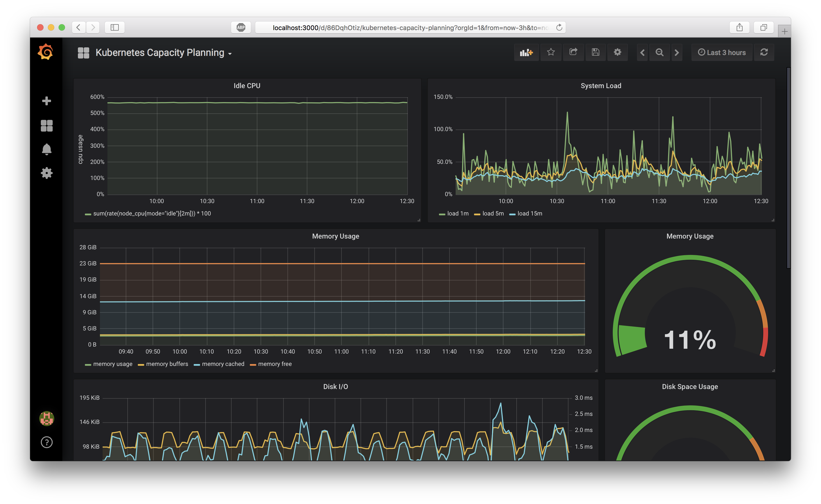Toggle the load 15m legend entry
The width and height of the screenshot is (821, 504).
[x=530, y=213]
